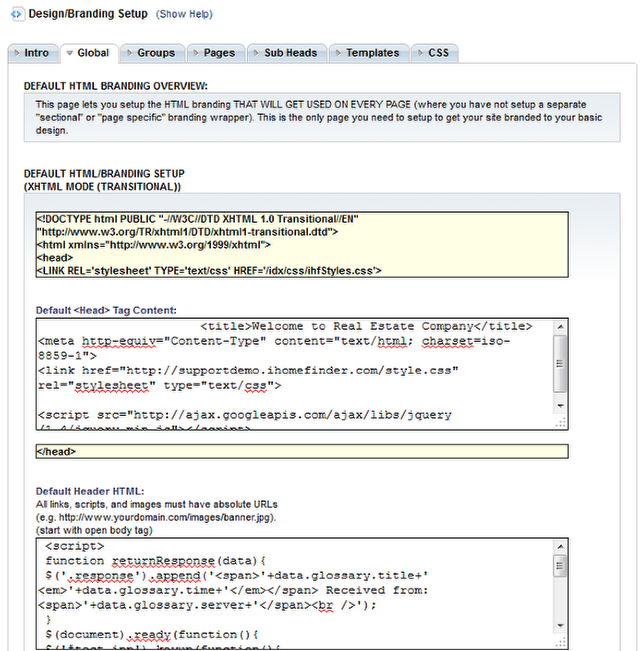Click the Header HTML textarea scroll-down arrow
This screenshot has height=651, width=640.
(x=560, y=626)
